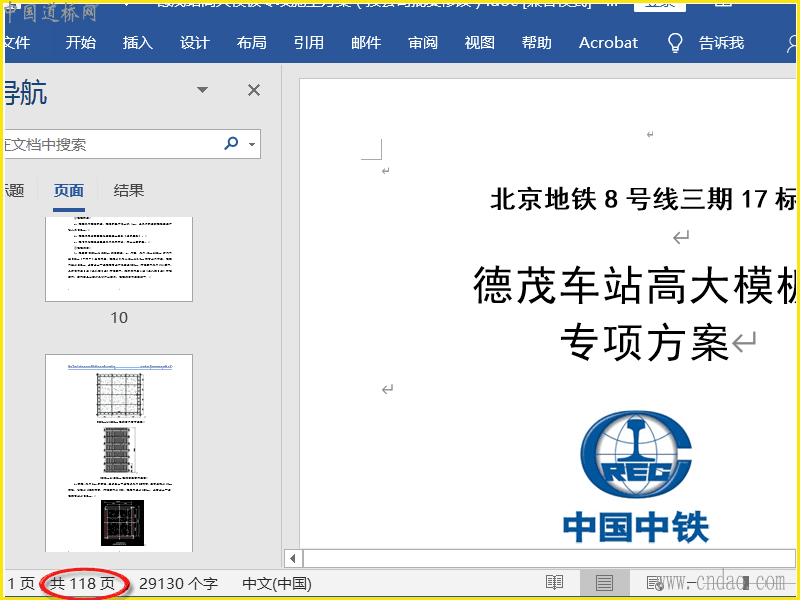
Task: Click the 中国中铁 logo text
Action: pos(636,528)
